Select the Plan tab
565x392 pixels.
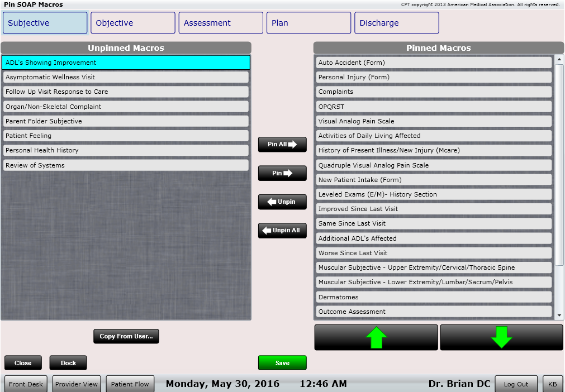click(x=308, y=23)
